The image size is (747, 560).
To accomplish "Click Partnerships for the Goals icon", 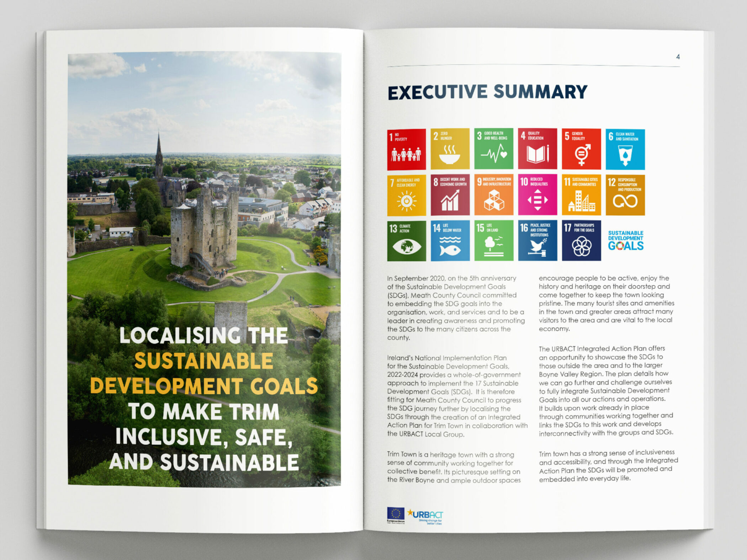I will [581, 240].
